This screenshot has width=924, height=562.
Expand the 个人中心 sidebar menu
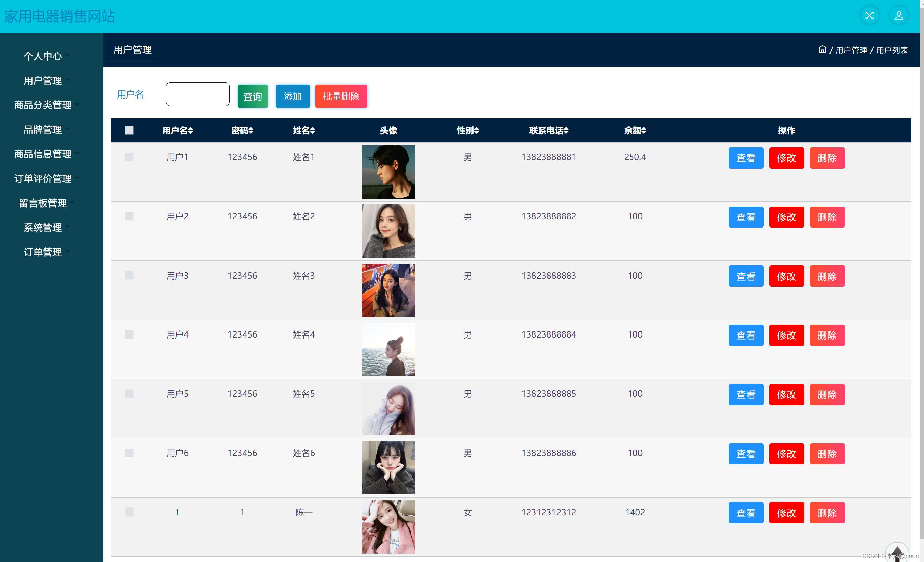(x=43, y=56)
